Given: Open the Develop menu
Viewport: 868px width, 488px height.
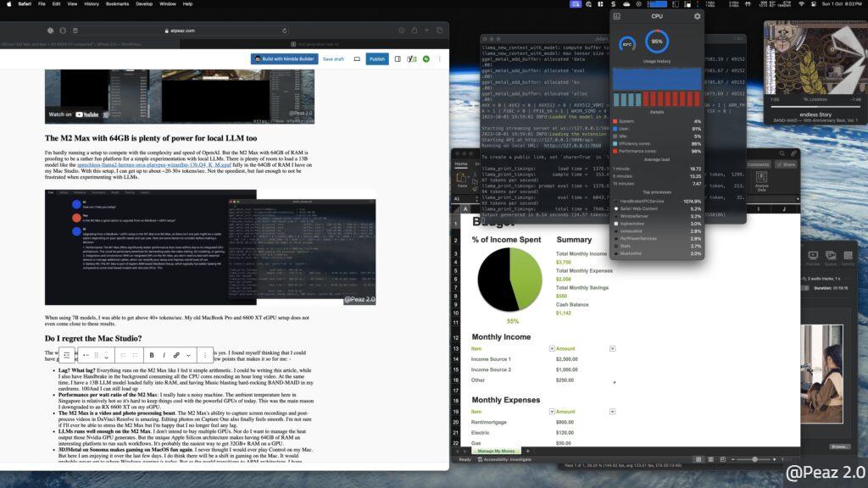Looking at the screenshot, I should [x=144, y=4].
